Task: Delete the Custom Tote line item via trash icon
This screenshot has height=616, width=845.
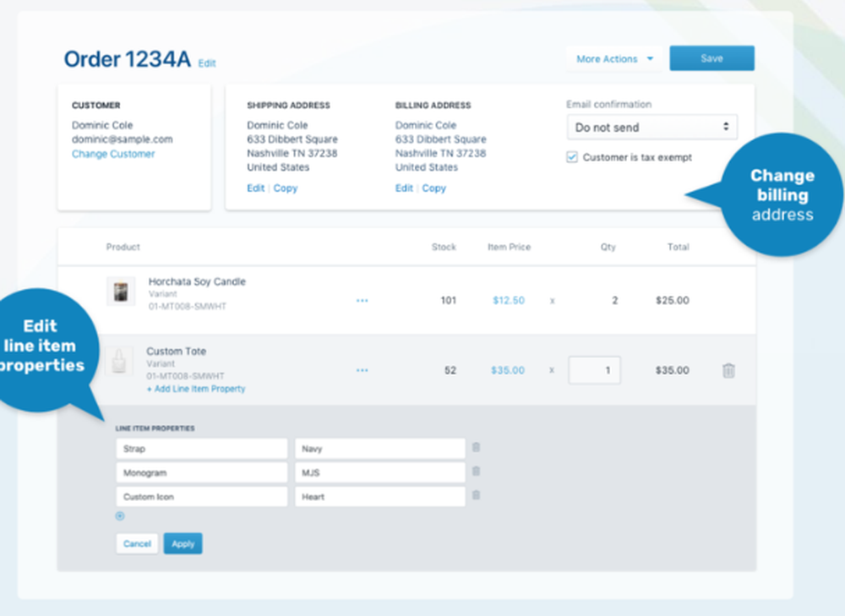Action: [728, 370]
